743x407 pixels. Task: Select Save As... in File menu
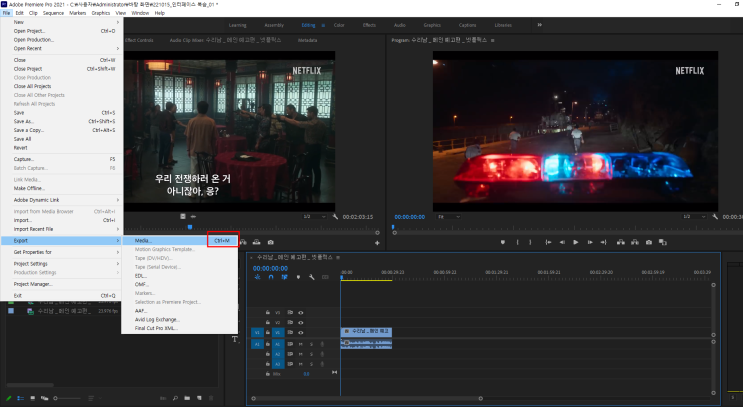pyautogui.click(x=62, y=121)
